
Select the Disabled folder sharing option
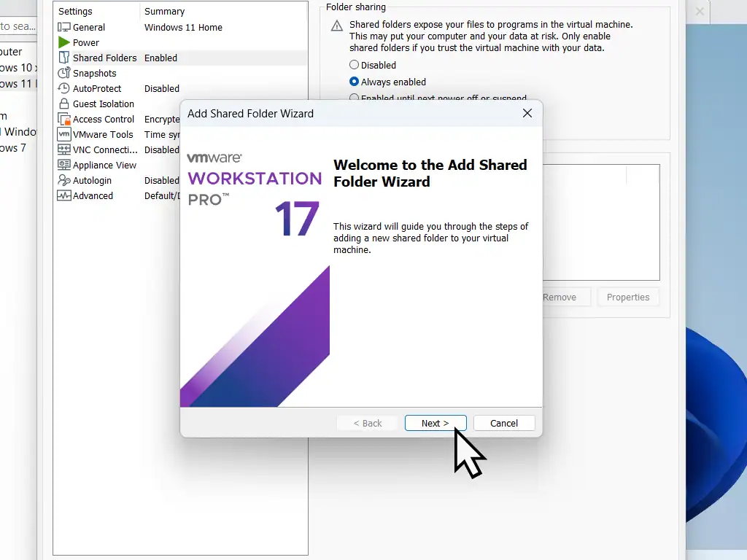[354, 65]
